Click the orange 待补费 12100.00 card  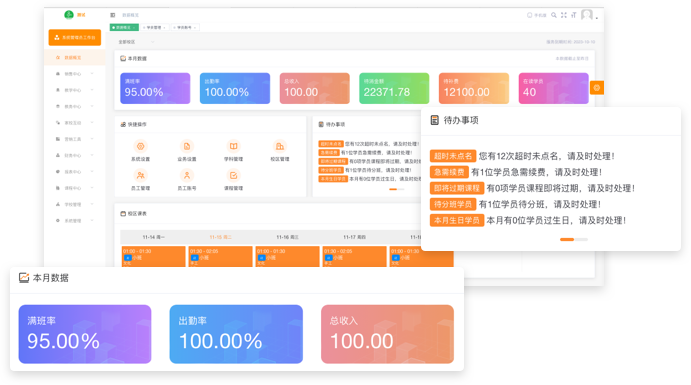[474, 88]
